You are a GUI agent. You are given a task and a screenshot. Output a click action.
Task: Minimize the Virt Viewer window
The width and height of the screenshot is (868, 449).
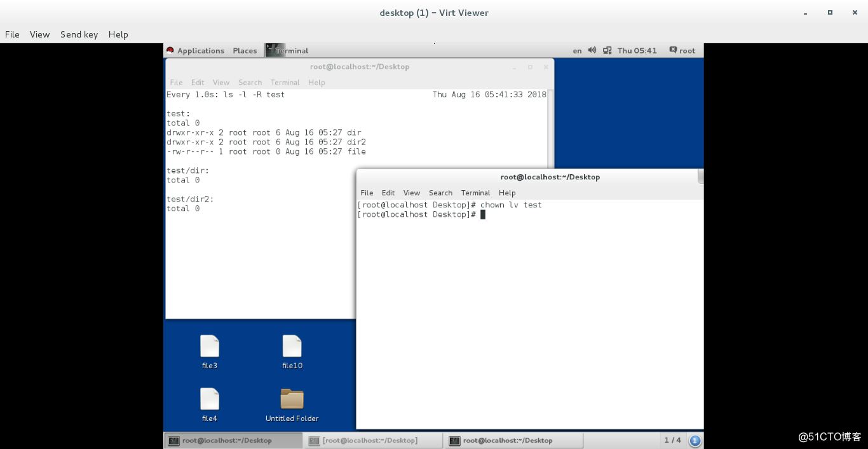click(x=804, y=13)
